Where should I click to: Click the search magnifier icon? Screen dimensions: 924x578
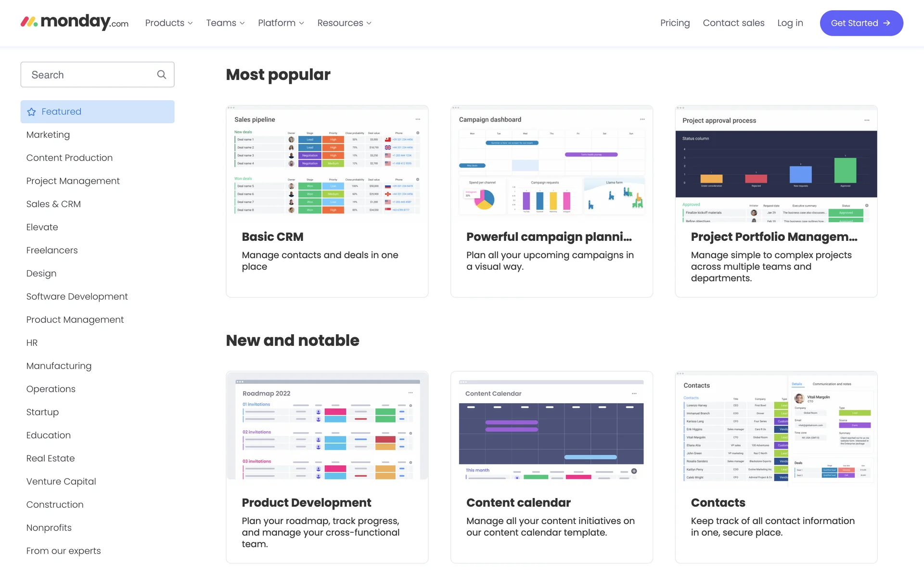pyautogui.click(x=162, y=75)
